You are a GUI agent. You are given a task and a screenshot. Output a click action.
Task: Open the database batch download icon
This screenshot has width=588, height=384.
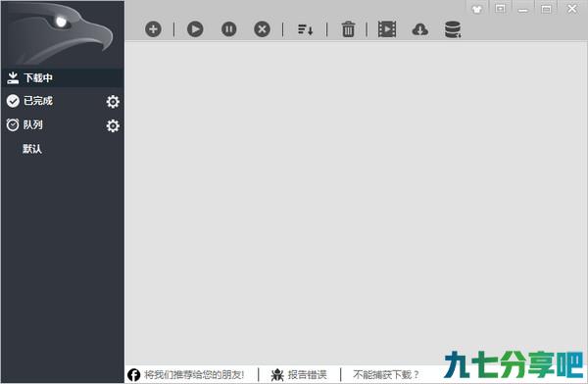coord(453,29)
